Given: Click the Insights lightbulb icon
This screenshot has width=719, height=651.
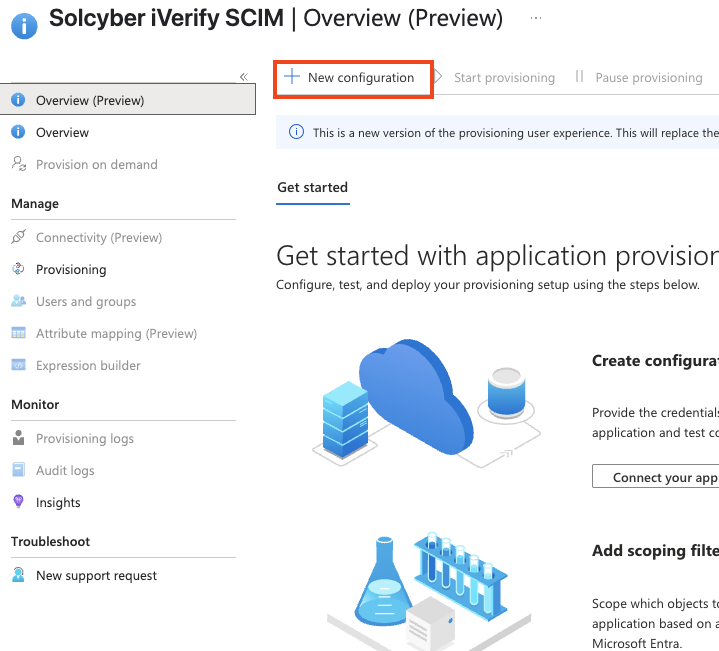Looking at the screenshot, I should click(x=18, y=502).
